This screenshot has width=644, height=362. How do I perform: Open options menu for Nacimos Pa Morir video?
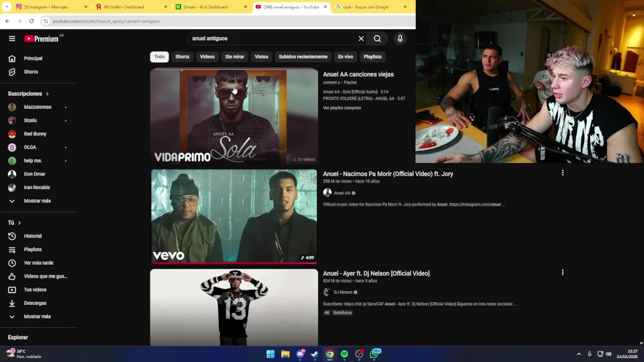pyautogui.click(x=562, y=173)
